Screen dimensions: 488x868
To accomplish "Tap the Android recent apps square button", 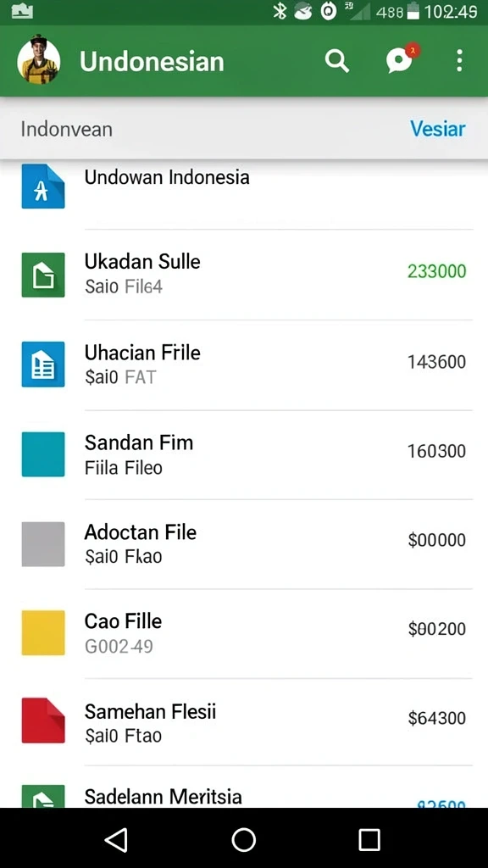I will click(x=369, y=839).
